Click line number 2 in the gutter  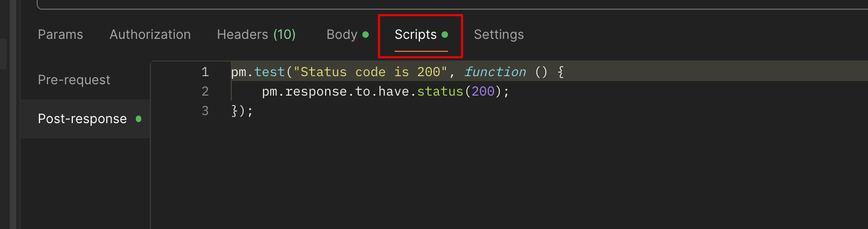point(205,91)
